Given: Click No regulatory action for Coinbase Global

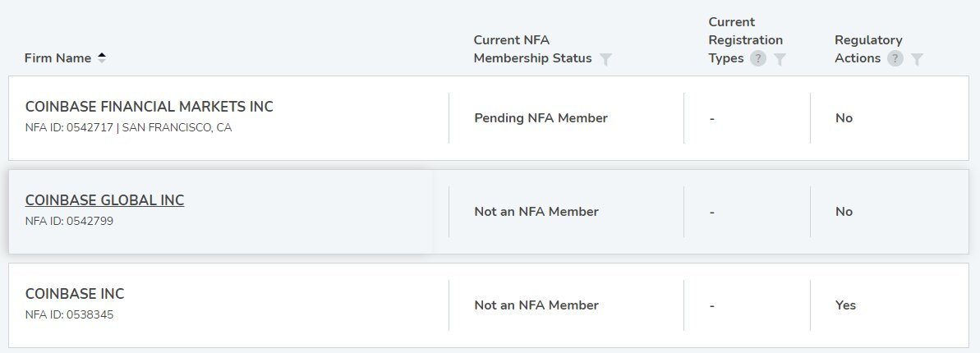Looking at the screenshot, I should 844,212.
